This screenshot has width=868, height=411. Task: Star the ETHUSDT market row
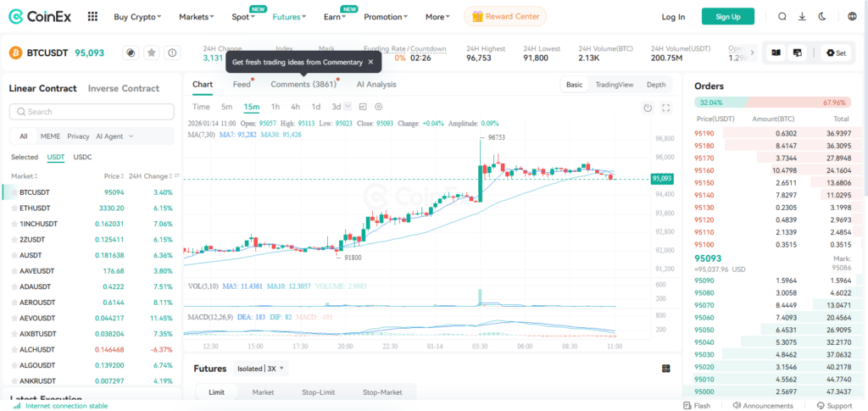pyautogui.click(x=14, y=208)
